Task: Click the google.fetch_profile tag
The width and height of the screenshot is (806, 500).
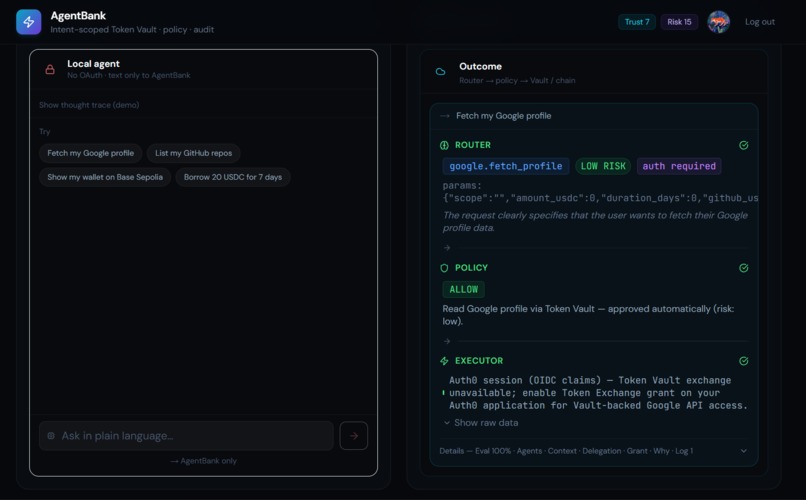Action: point(506,166)
